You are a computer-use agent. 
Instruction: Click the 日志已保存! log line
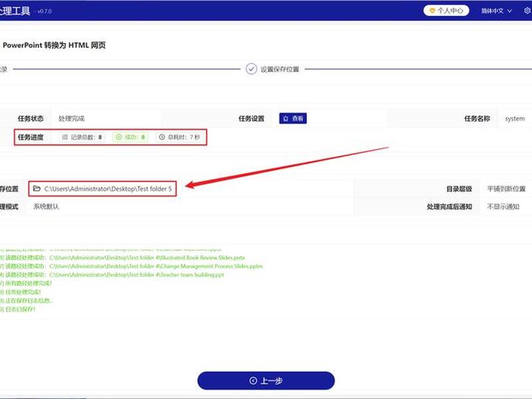tap(18, 309)
